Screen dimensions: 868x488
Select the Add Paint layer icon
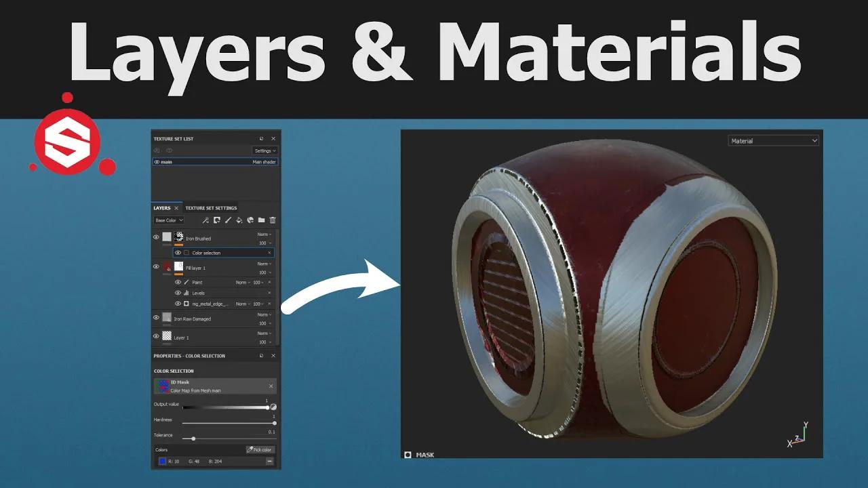tap(227, 220)
